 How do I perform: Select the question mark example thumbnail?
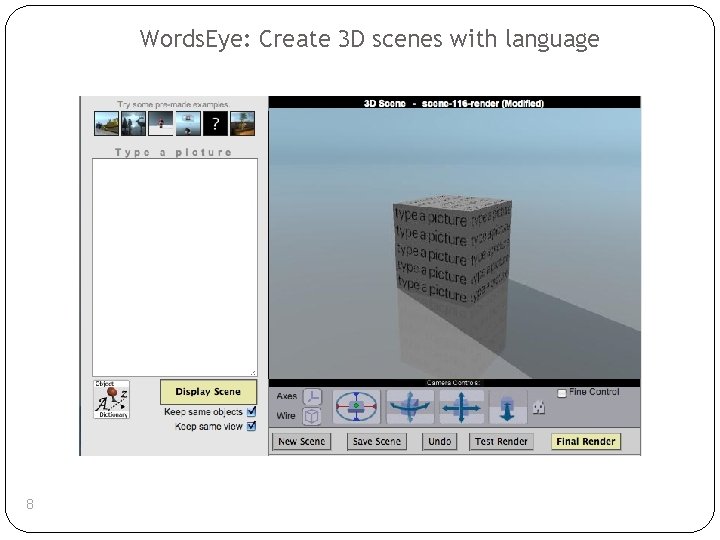pyautogui.click(x=215, y=124)
